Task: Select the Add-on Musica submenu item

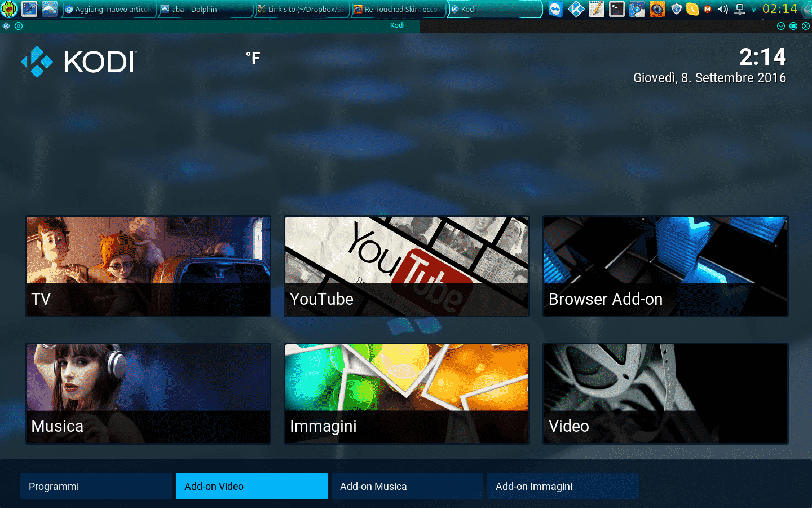Action: tap(407, 486)
